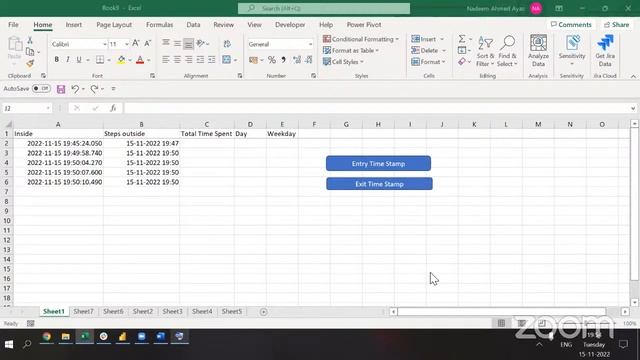Image resolution: width=640 pixels, height=360 pixels.
Task: Toggle Underline formatting
Action: (79, 60)
